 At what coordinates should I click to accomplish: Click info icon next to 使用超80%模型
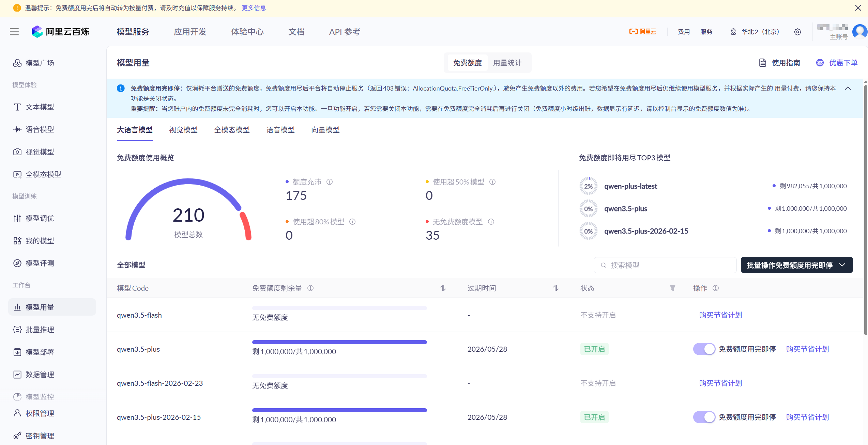tap(352, 222)
